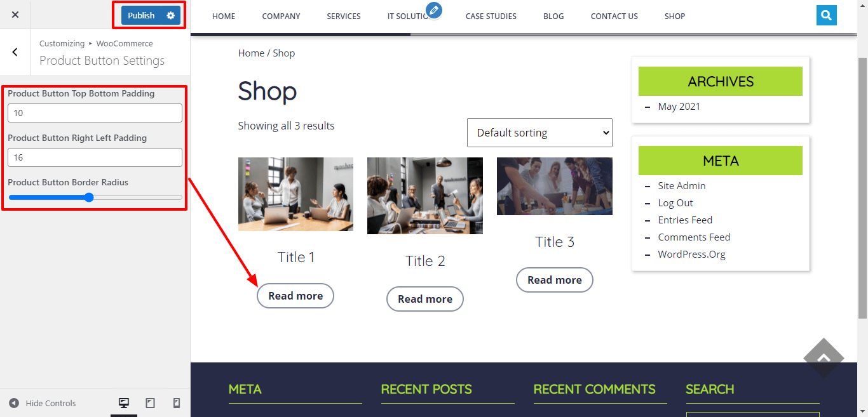This screenshot has height=417, width=868.
Task: Hide Controls toggle at panel bottom
Action: (x=43, y=403)
